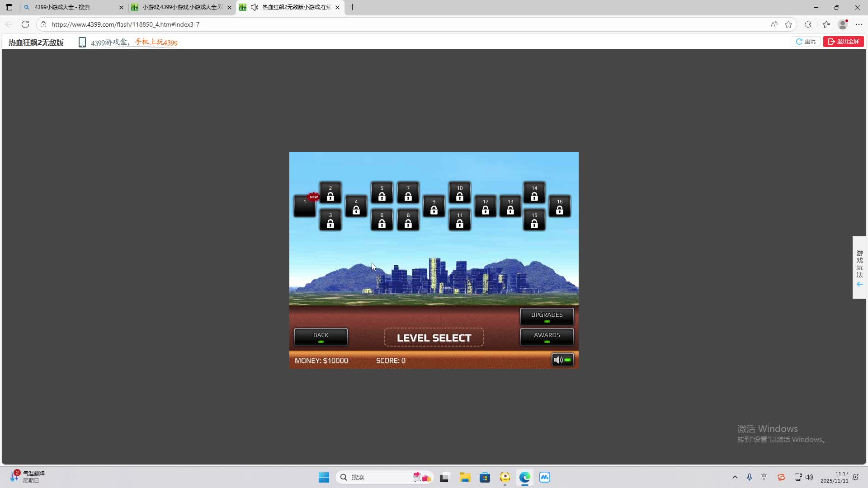Toggle the game sound button
The height and width of the screenshot is (488, 868).
coord(562,360)
